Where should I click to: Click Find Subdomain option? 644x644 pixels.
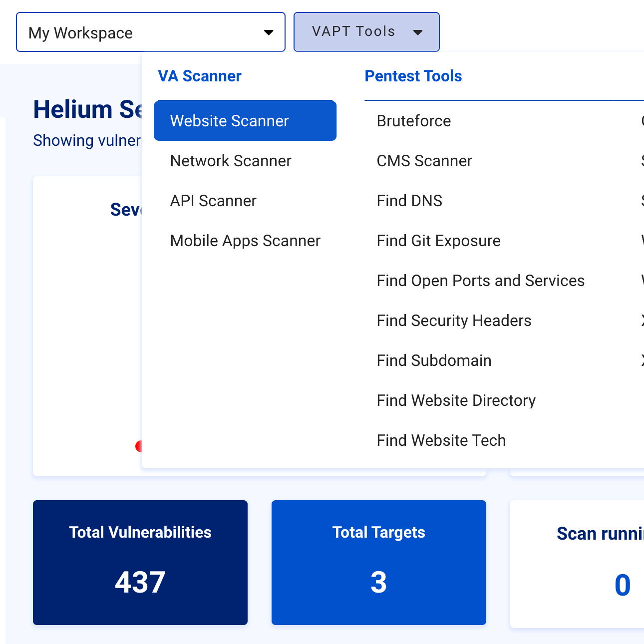pos(434,360)
